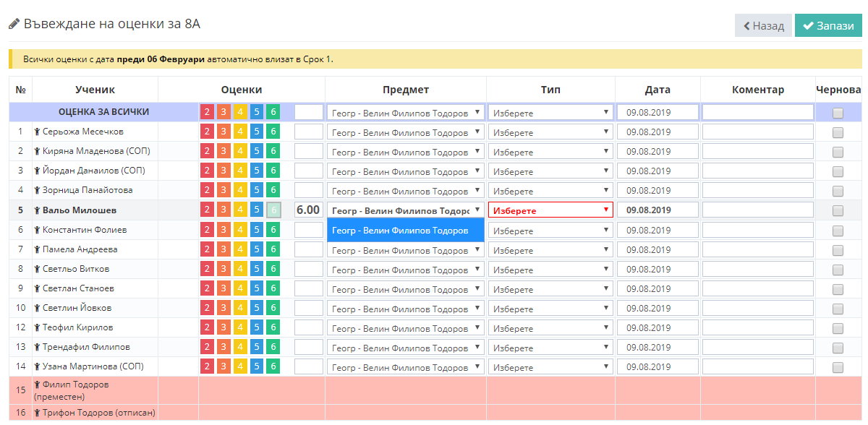This screenshot has width=868, height=425.
Task: Click grade 6 button for Серьожа Месечков
Action: pyautogui.click(x=273, y=132)
